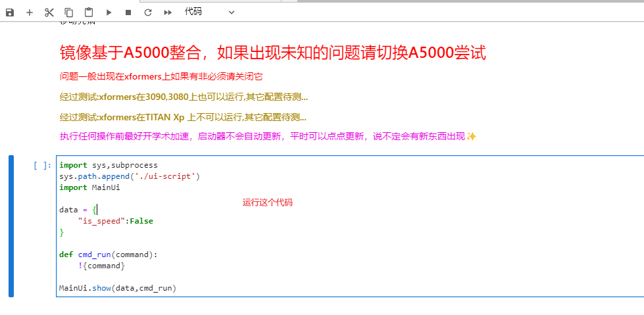Paste cell from clipboard
The image size is (644, 315).
[89, 12]
